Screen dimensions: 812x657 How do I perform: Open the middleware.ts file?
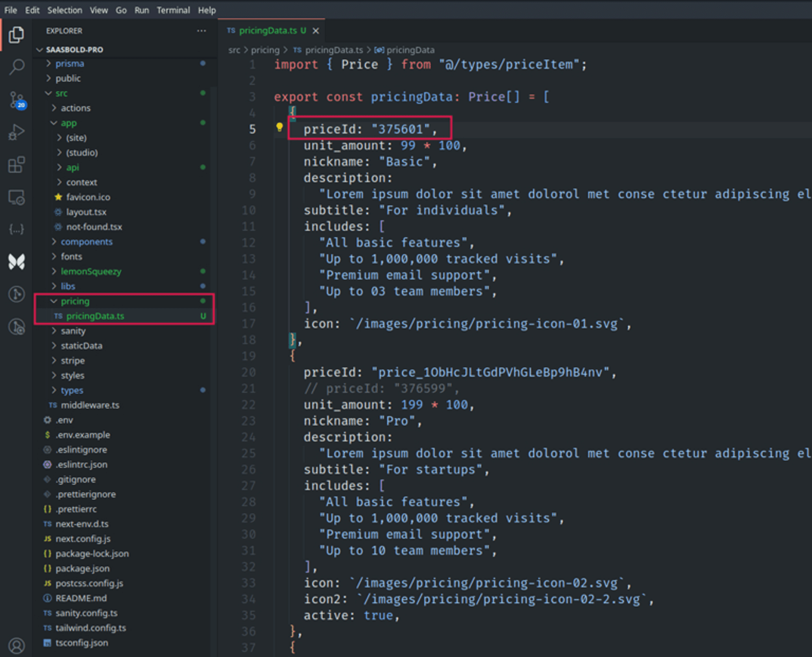[x=90, y=405]
